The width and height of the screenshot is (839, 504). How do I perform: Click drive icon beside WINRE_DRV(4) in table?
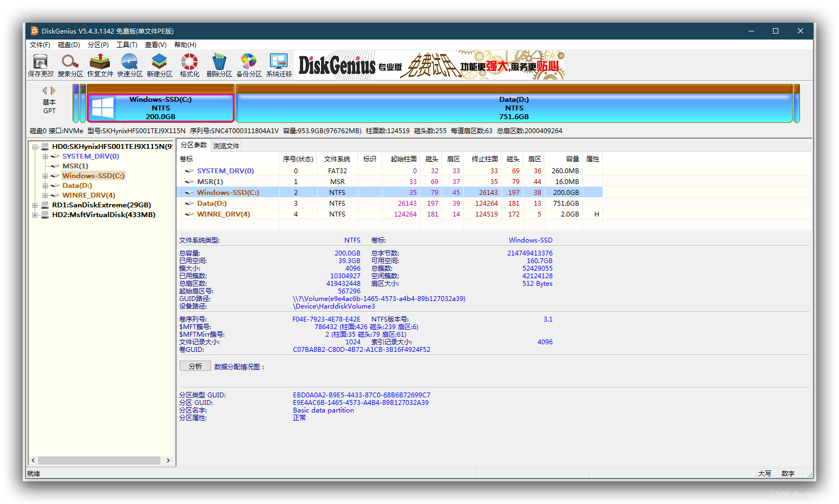coord(189,214)
